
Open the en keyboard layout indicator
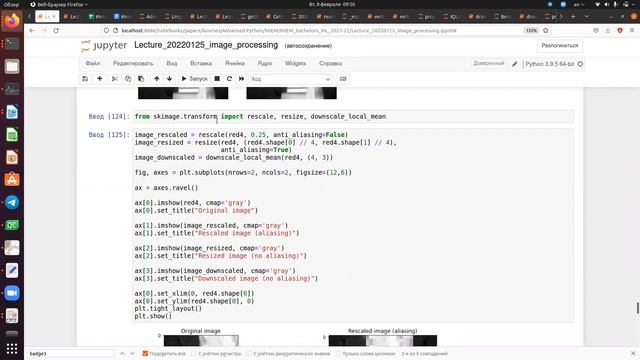click(579, 4)
